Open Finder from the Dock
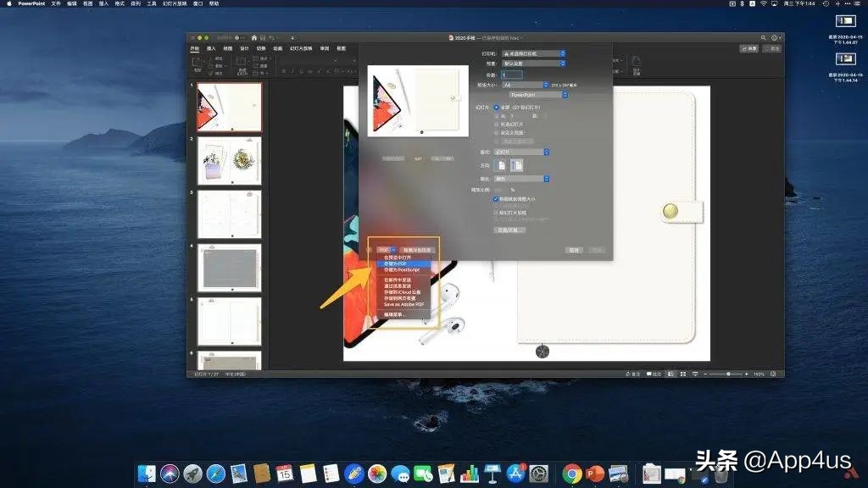The height and width of the screenshot is (488, 868). (147, 474)
